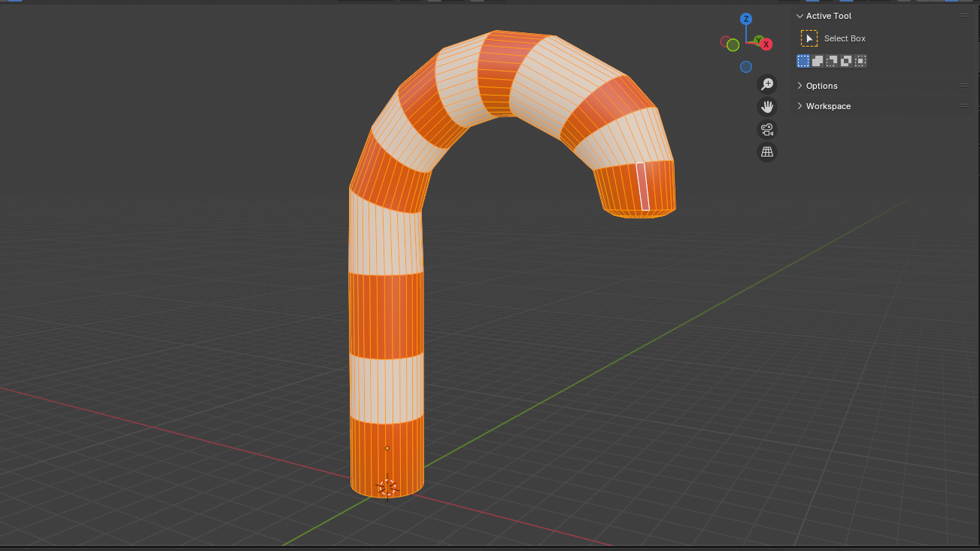This screenshot has width=980, height=551.
Task: Click the Active Tool panel grip handle
Action: 963,16
